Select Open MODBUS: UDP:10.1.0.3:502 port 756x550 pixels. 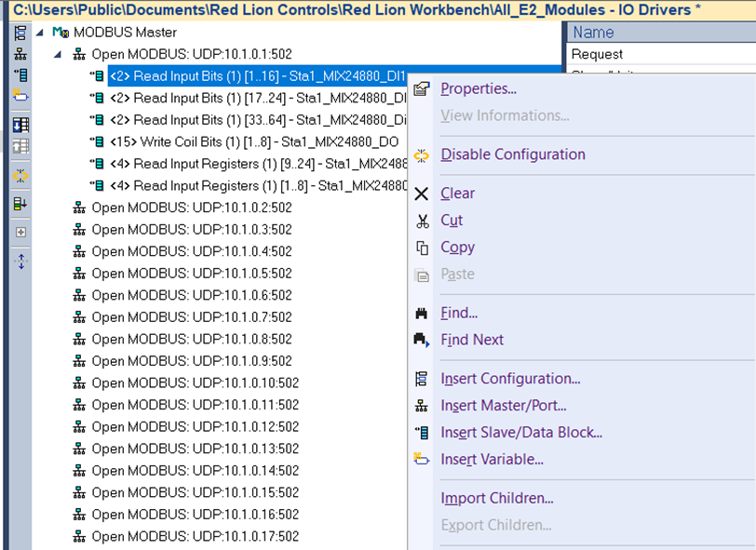tap(192, 230)
